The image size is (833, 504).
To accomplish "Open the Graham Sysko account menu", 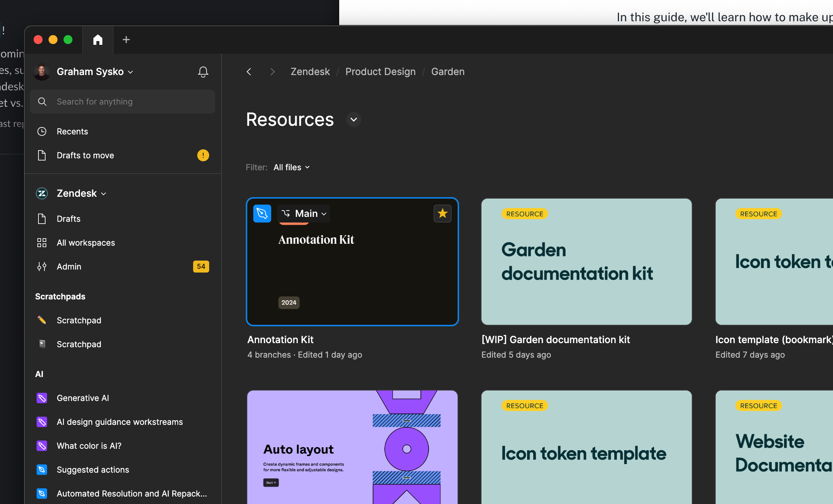I will point(95,72).
